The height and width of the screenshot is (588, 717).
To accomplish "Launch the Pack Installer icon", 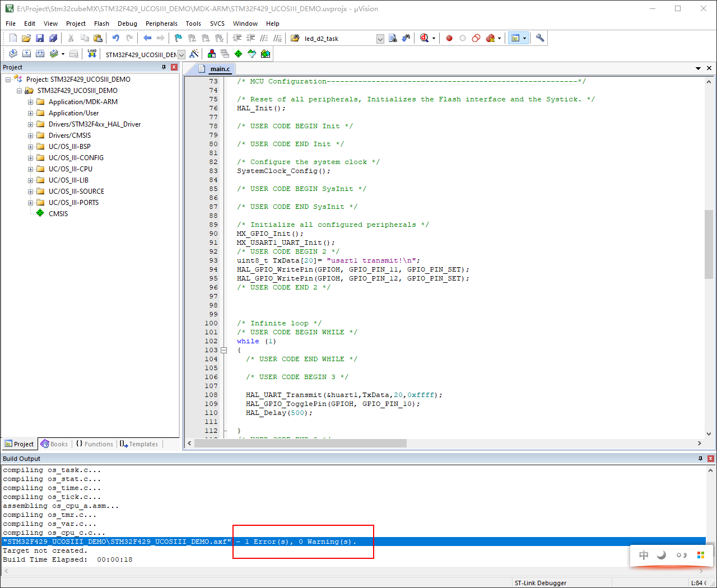I will click(x=266, y=54).
